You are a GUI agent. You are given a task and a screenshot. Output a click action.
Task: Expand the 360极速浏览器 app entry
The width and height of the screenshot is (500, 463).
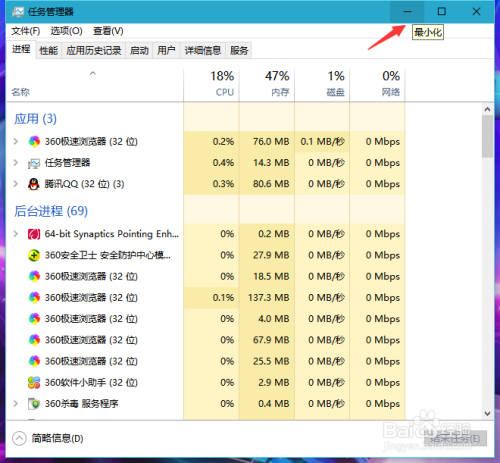tap(16, 141)
